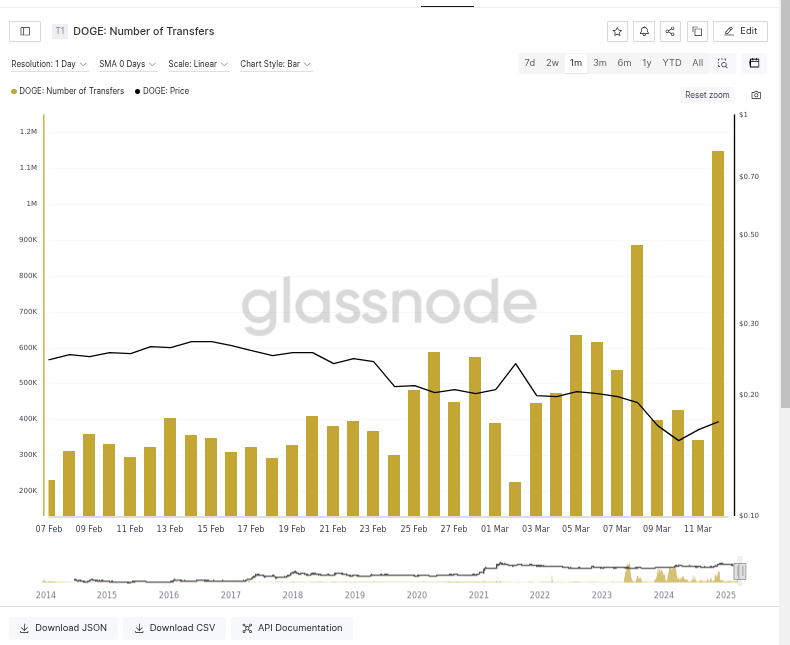790x645 pixels.
Task: Click the Download CSV button
Action: pos(175,628)
